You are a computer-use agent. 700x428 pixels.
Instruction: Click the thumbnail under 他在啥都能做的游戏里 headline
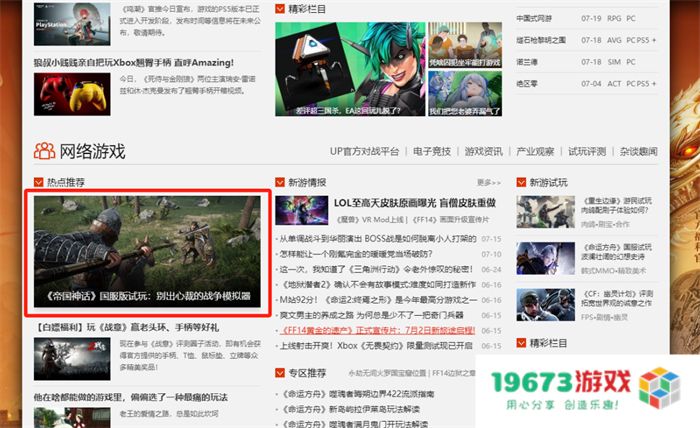point(72,418)
